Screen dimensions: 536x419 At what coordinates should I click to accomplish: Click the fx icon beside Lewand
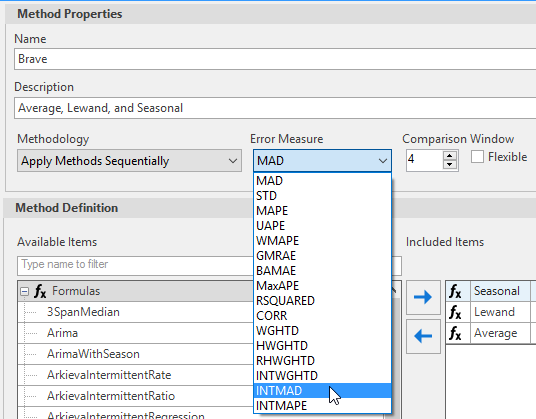[455, 312]
